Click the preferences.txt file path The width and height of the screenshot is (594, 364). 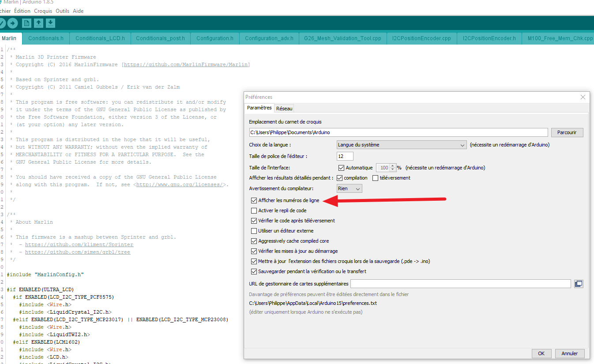[x=313, y=303]
